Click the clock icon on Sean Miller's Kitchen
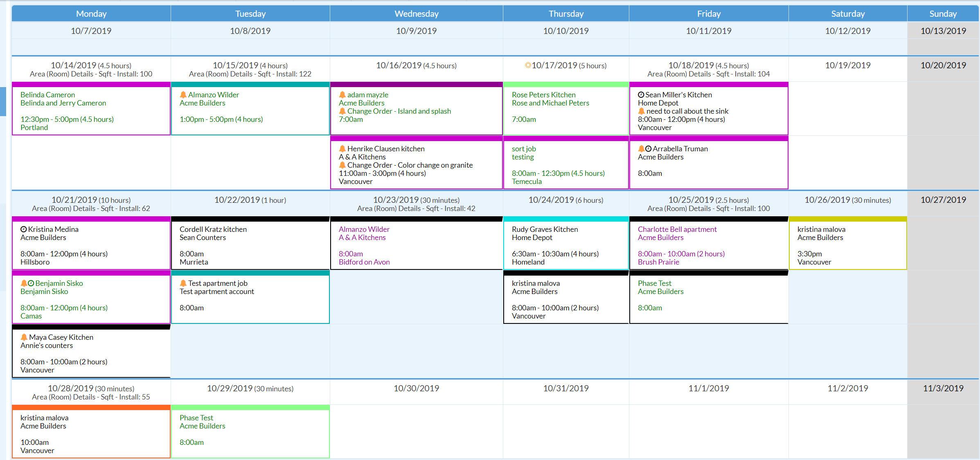 pyautogui.click(x=641, y=94)
